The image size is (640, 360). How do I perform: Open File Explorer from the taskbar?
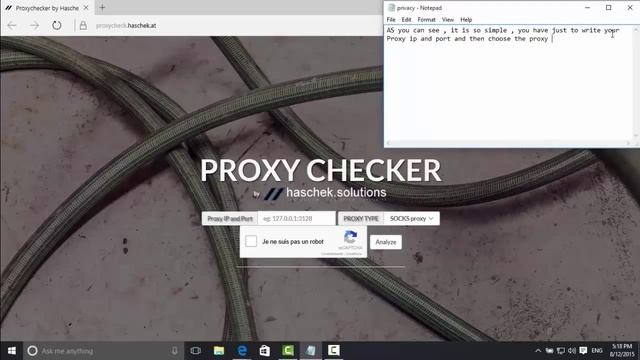coord(219,351)
